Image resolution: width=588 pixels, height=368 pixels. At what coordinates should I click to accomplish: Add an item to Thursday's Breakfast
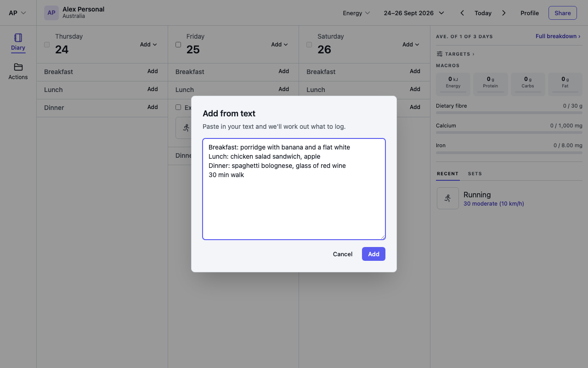(x=153, y=71)
